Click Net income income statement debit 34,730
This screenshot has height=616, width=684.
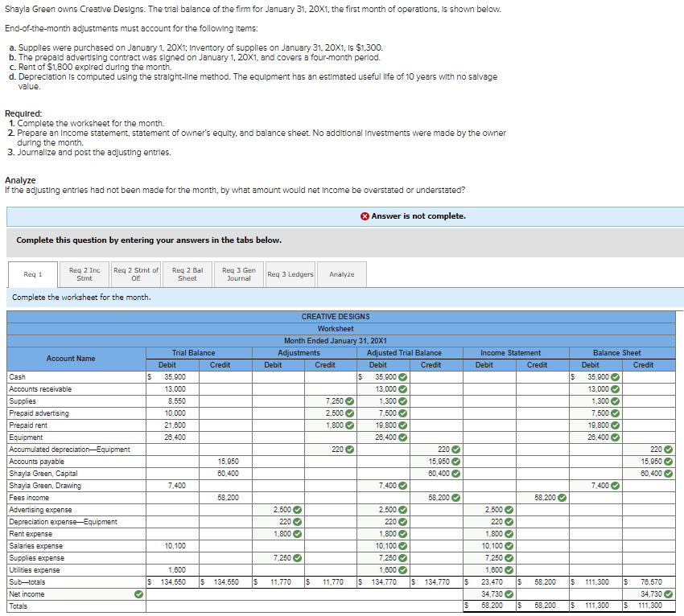(489, 594)
